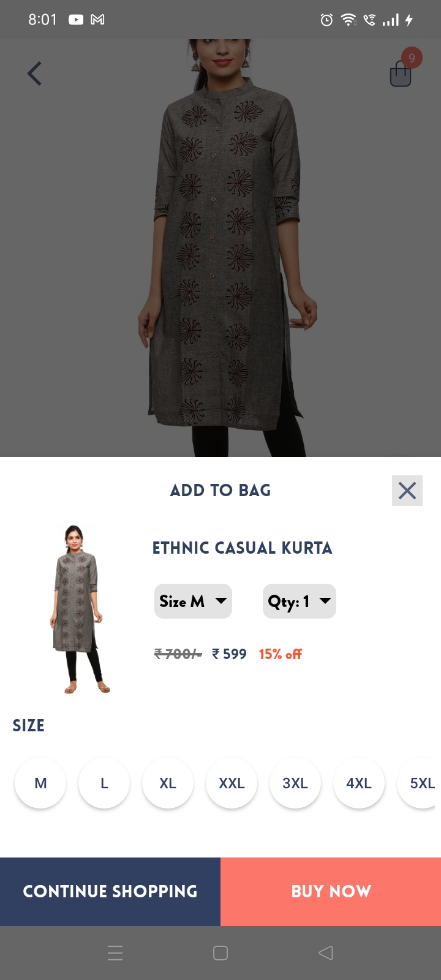441x980 pixels.
Task: Select size L circle
Action: (104, 783)
